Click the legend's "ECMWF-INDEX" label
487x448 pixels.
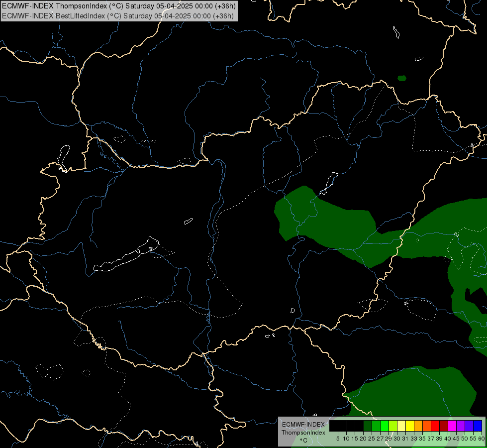[x=303, y=425]
